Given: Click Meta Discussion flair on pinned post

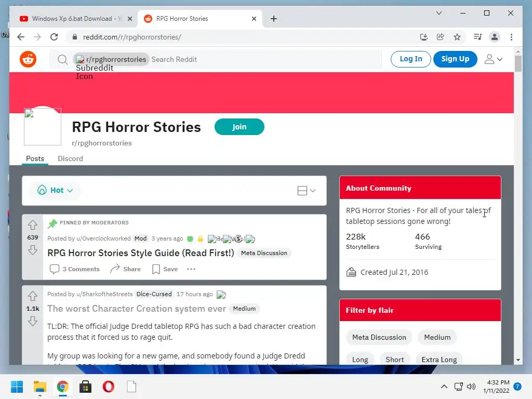Looking at the screenshot, I should click(264, 253).
